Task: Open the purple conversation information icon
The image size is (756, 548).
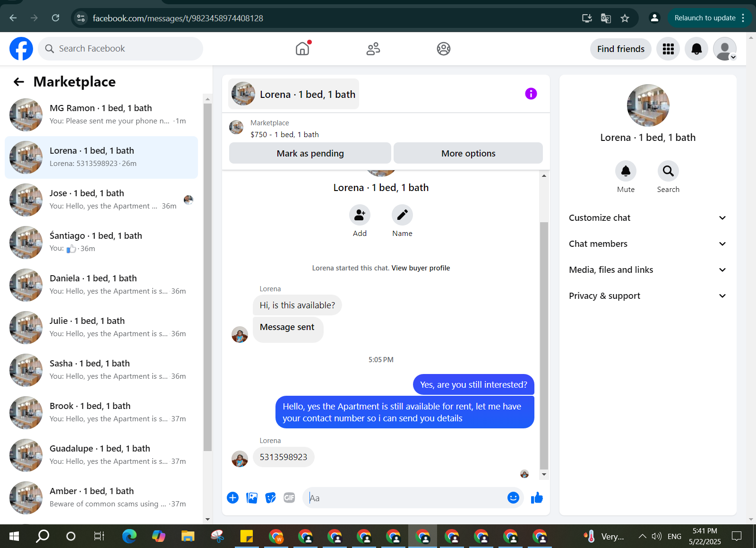Action: [x=531, y=94]
